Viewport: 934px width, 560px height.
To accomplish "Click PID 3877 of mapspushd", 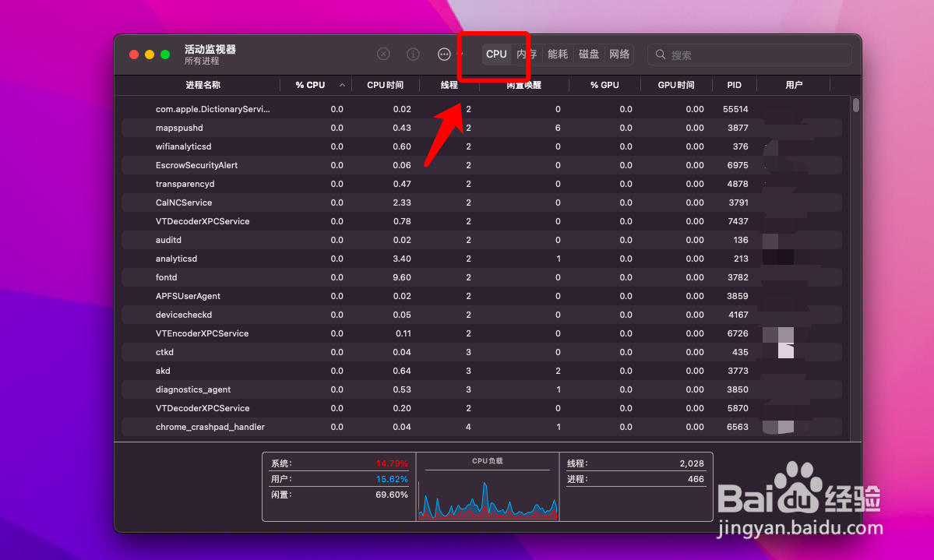I will click(738, 128).
